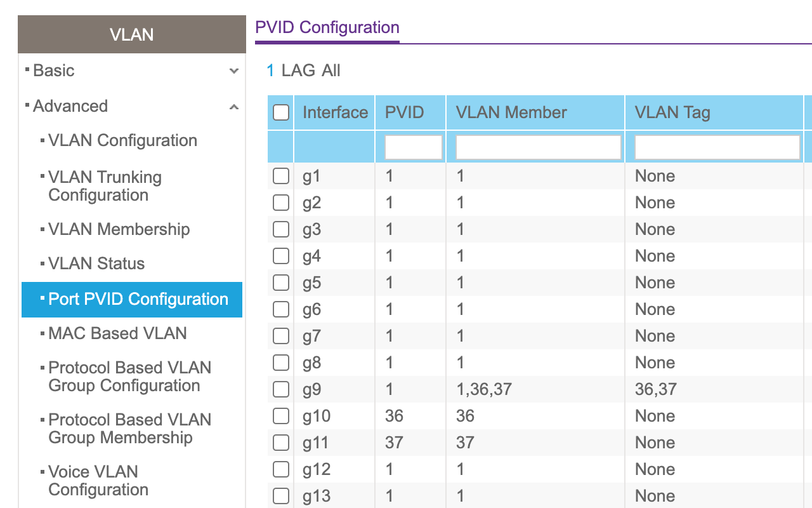The image size is (812, 508).
Task: Select the checkbox for interface g1
Action: point(281,176)
